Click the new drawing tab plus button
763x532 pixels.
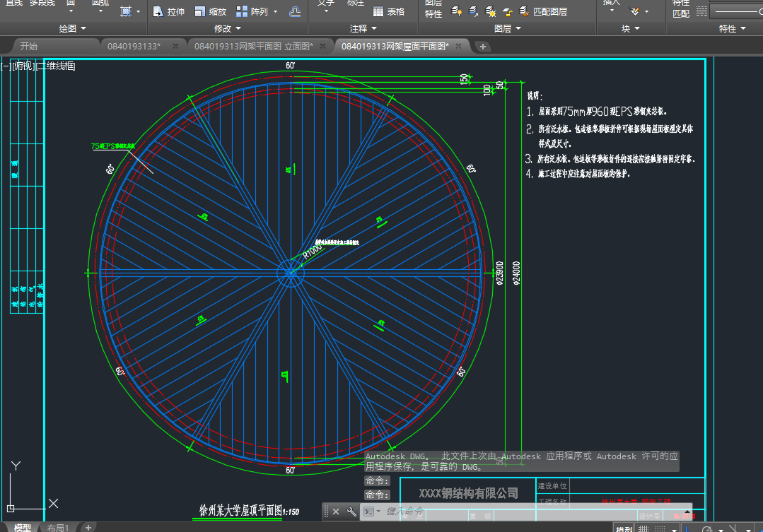pos(483,46)
